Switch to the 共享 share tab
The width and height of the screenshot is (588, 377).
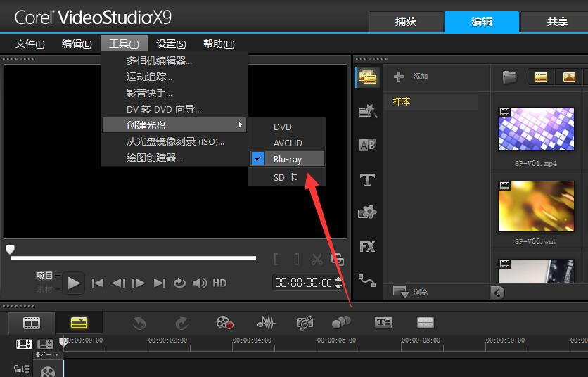coord(556,21)
